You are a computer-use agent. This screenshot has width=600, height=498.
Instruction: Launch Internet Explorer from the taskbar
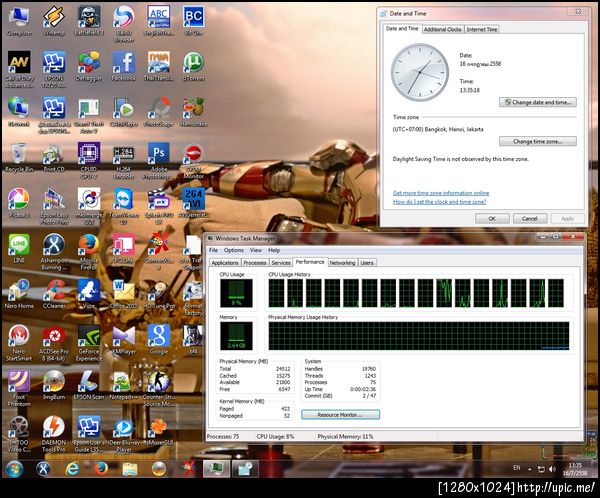tap(72, 469)
